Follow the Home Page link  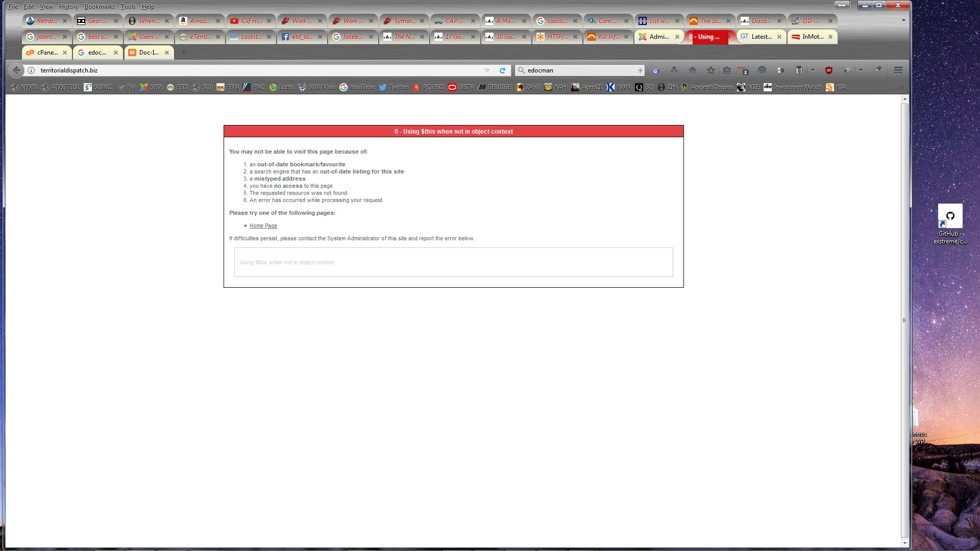click(x=263, y=226)
